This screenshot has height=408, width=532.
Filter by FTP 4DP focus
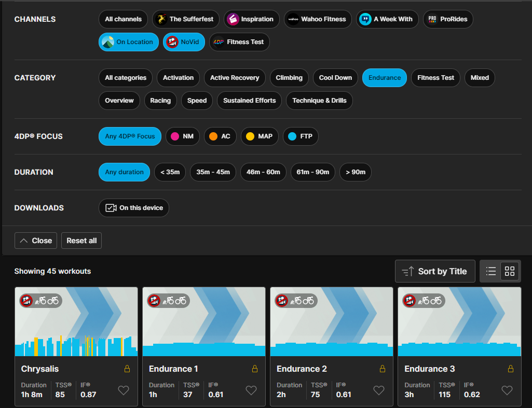coord(301,136)
